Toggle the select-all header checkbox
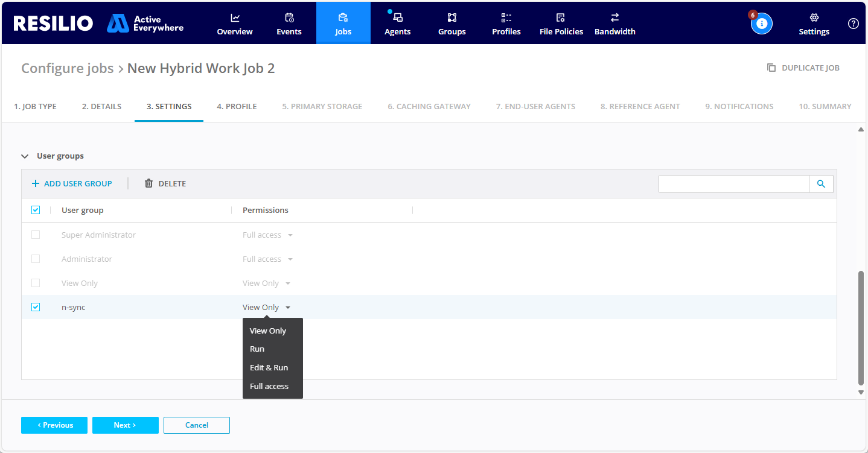This screenshot has height=453, width=868. (x=36, y=210)
